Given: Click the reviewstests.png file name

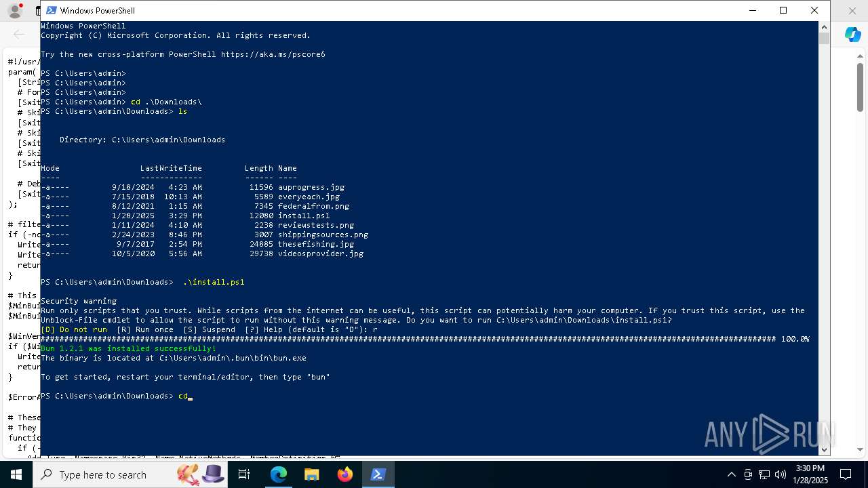Looking at the screenshot, I should (316, 225).
